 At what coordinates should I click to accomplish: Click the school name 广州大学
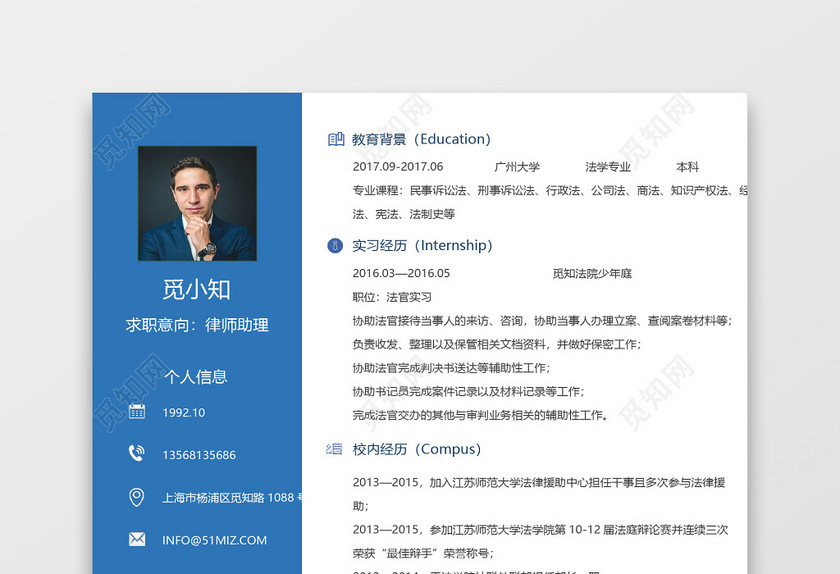pyautogui.click(x=517, y=167)
